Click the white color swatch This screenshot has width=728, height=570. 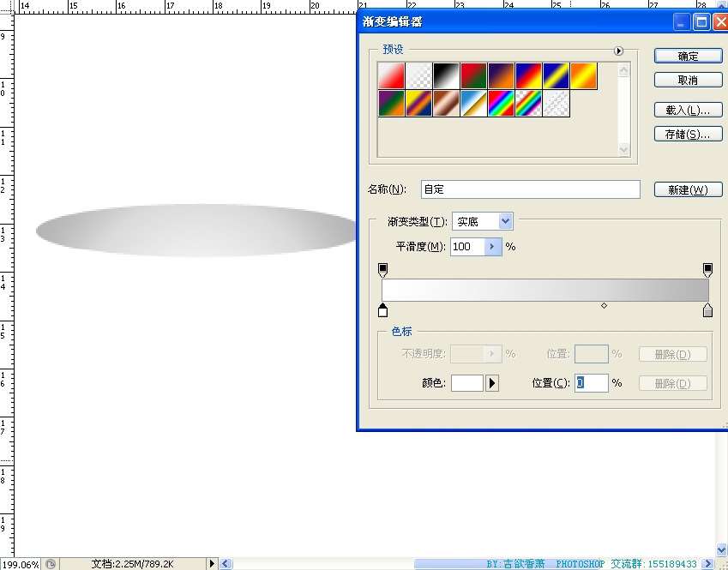point(466,383)
